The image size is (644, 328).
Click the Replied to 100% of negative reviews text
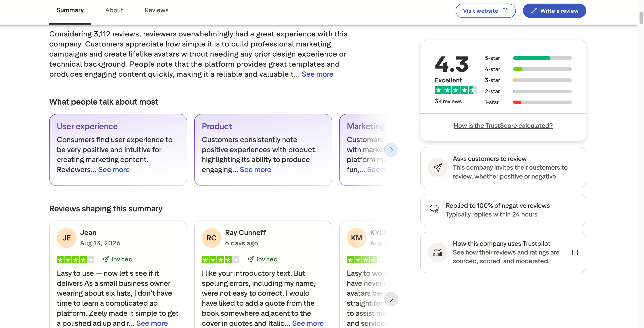click(497, 206)
